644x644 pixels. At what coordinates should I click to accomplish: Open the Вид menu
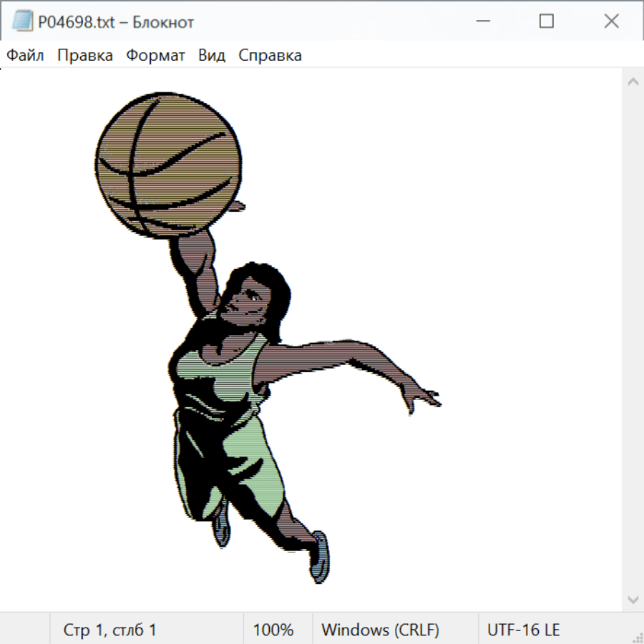[212, 56]
